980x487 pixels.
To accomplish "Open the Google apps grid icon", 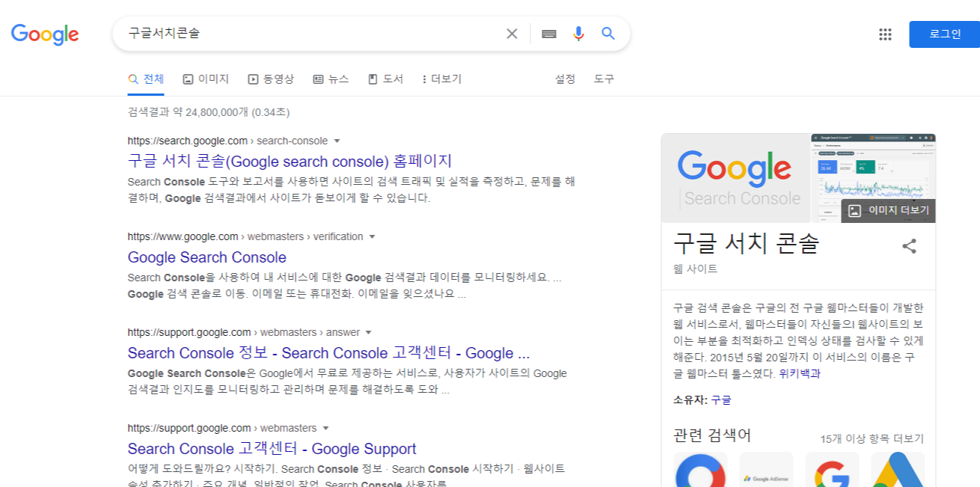I will coord(884,34).
